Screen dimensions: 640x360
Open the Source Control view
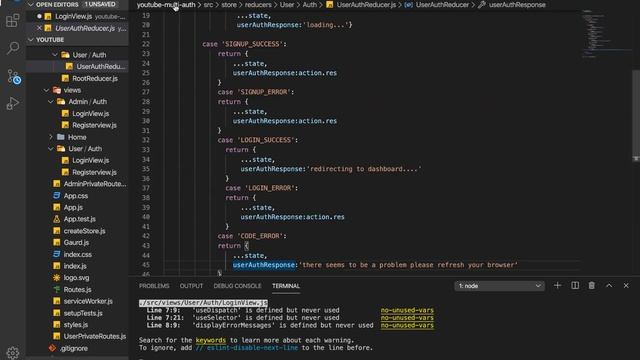pyautogui.click(x=13, y=76)
